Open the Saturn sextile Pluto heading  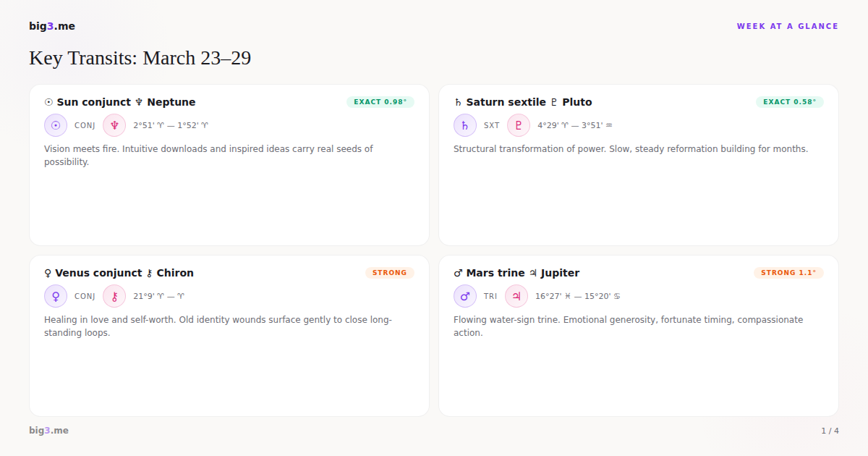tap(523, 102)
